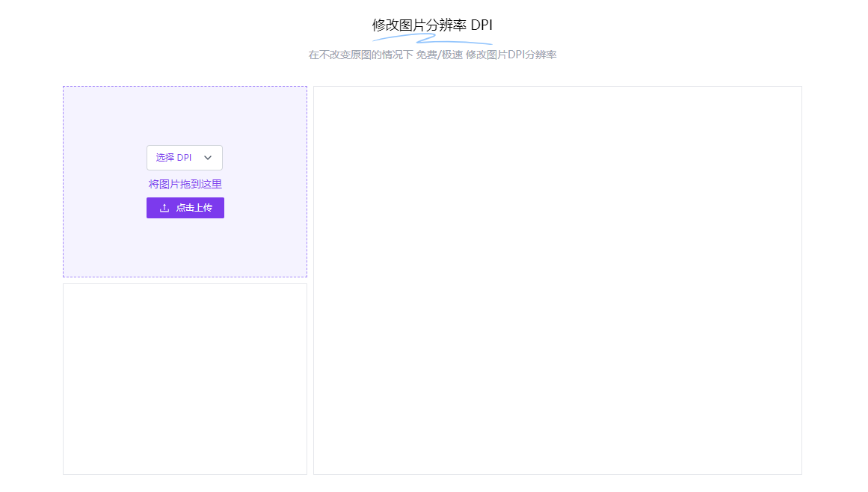Click the upload glyph inside the purple button
This screenshot has height=492, width=868.
tap(164, 208)
